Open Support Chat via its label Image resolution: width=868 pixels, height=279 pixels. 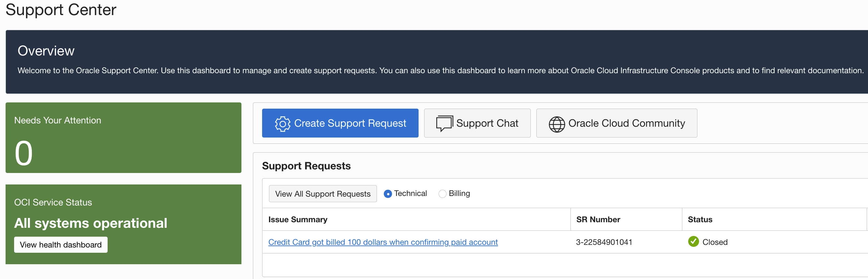pyautogui.click(x=487, y=123)
